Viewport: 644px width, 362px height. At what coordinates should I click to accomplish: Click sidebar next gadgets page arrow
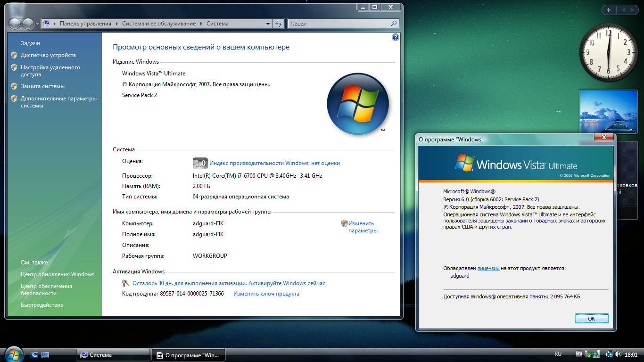[632, 9]
